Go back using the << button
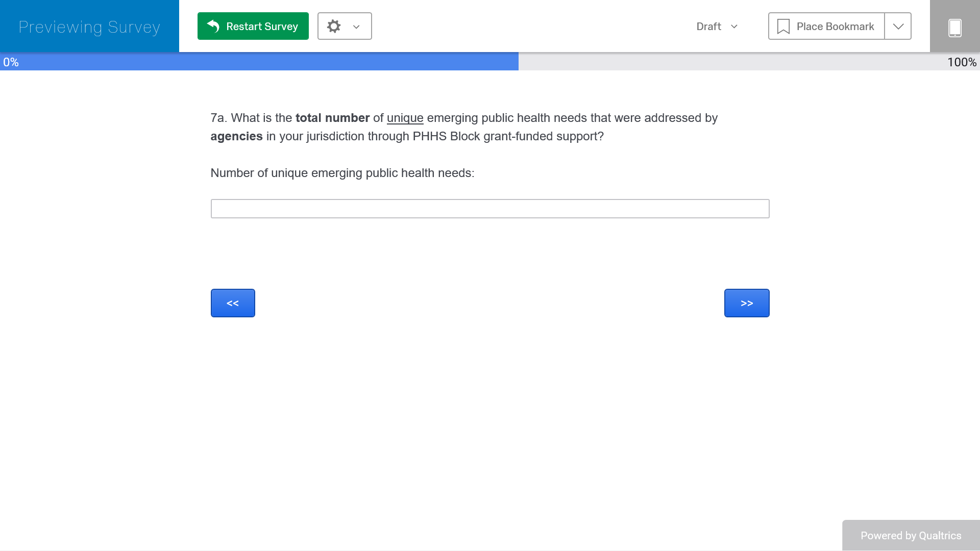 (x=233, y=303)
